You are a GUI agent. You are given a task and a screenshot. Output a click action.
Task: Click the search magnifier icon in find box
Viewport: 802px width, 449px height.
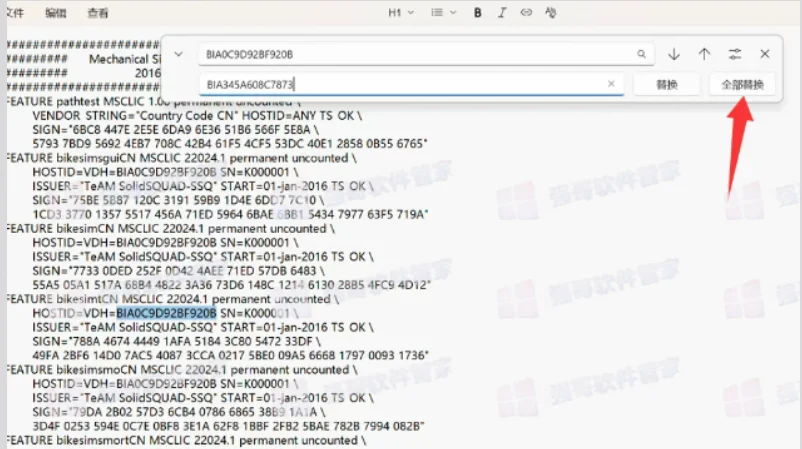click(x=641, y=54)
